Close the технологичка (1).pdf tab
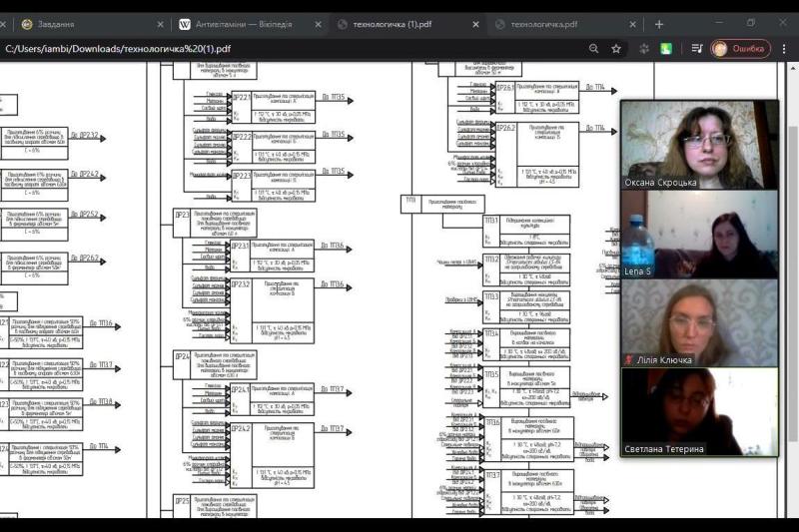Screen dimensions: 799x532 point(475,24)
